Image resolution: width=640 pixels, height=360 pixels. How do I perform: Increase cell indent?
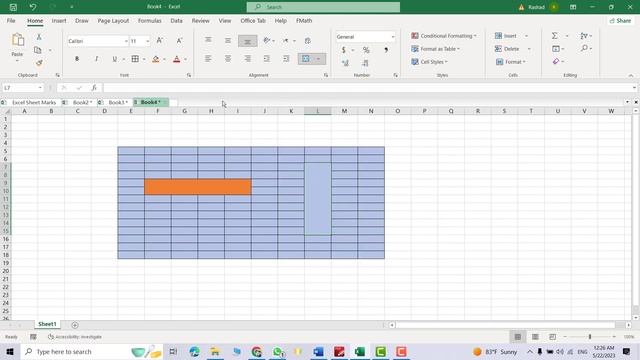pos(286,59)
